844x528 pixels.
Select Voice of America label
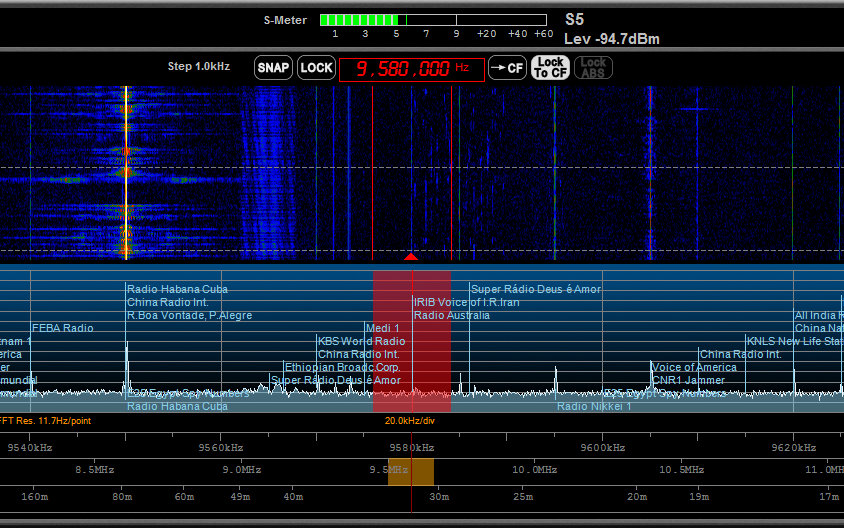(x=694, y=367)
